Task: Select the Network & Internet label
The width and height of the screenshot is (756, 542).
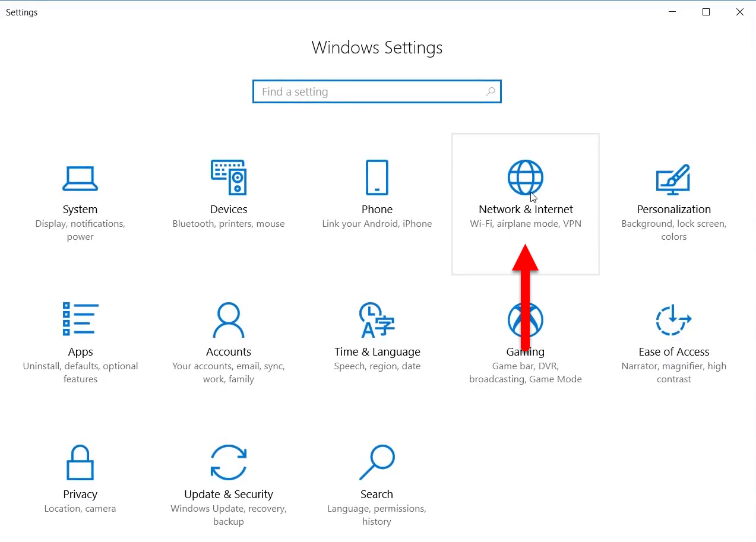Action: click(526, 209)
